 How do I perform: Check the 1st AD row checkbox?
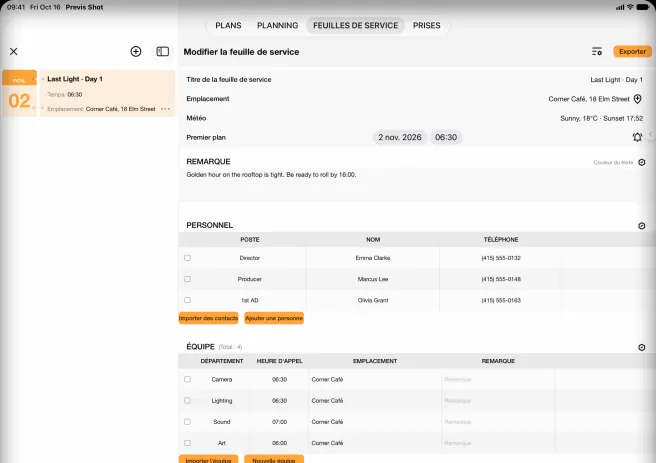pyautogui.click(x=187, y=300)
